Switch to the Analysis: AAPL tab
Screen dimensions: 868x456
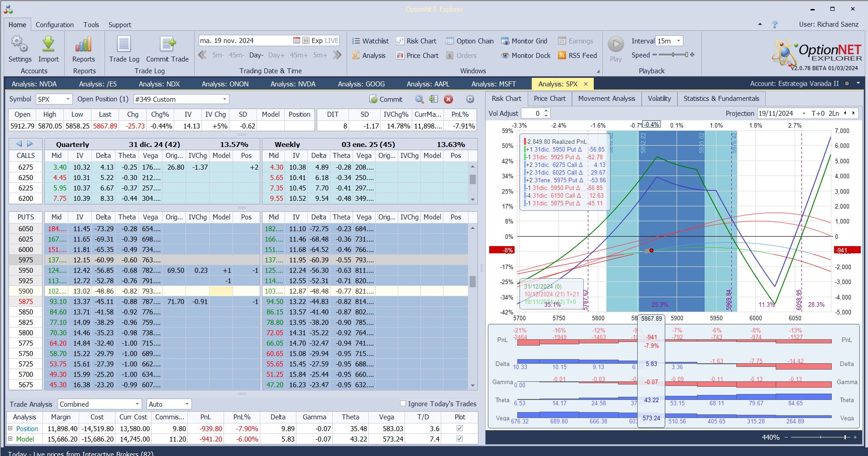click(428, 84)
